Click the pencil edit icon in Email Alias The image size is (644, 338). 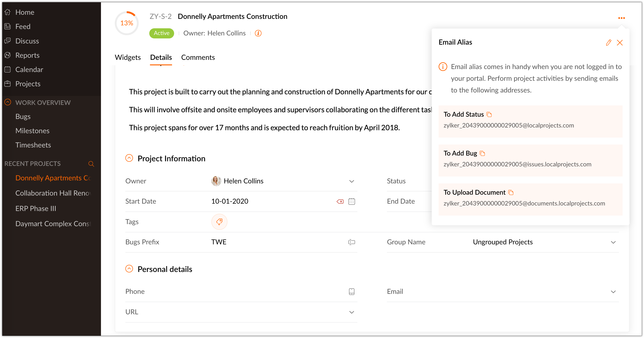(x=608, y=43)
